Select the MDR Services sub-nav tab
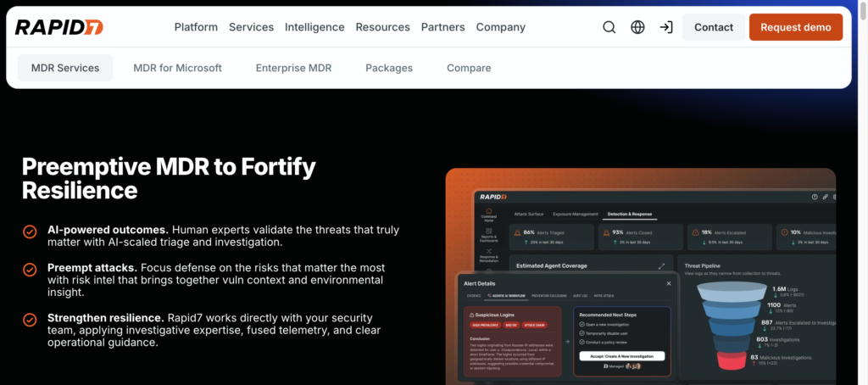This screenshot has height=385, width=868. [65, 68]
